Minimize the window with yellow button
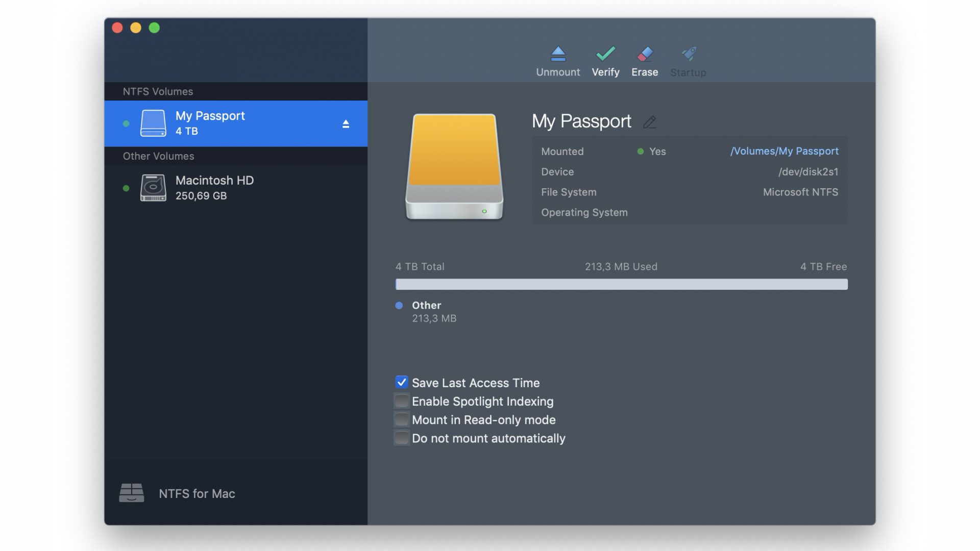 [x=136, y=28]
